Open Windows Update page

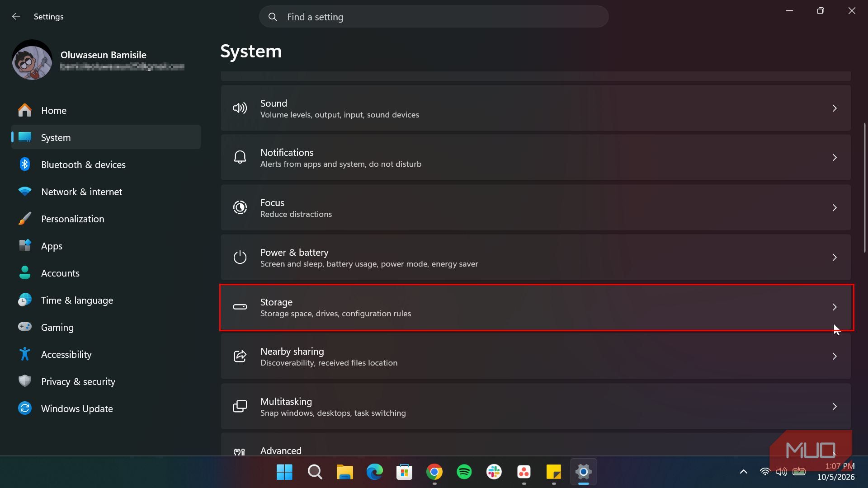(x=106, y=408)
